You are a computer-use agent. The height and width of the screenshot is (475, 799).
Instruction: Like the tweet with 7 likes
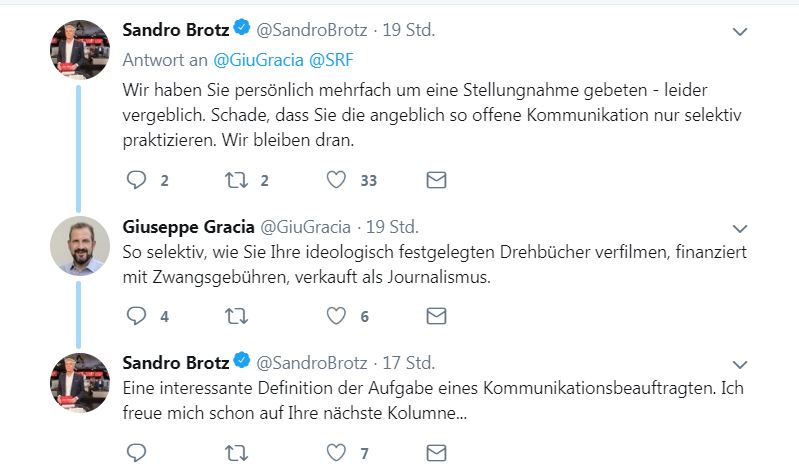336,453
